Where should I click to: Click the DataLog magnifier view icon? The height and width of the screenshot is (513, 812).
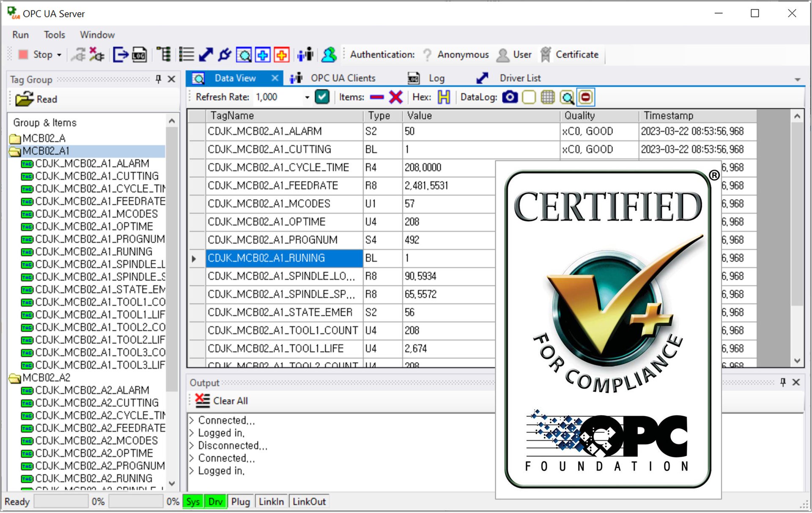(567, 97)
